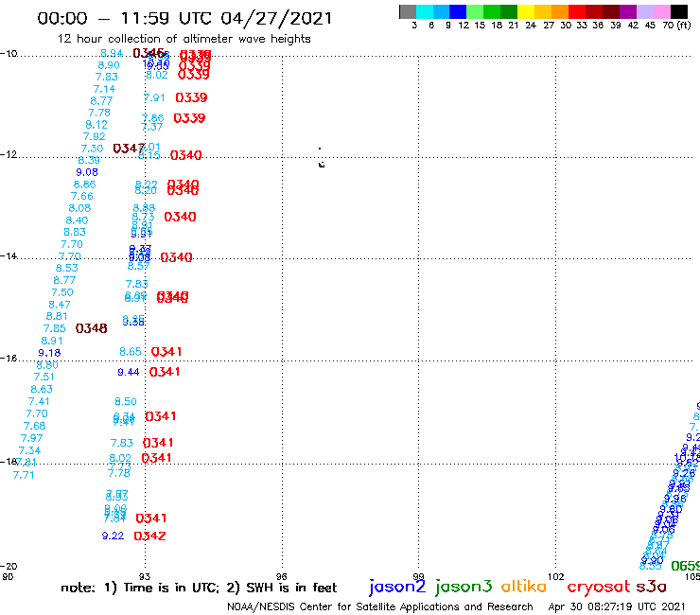
Task: Click the royal blue swatch in the color scale
Action: 458,11
